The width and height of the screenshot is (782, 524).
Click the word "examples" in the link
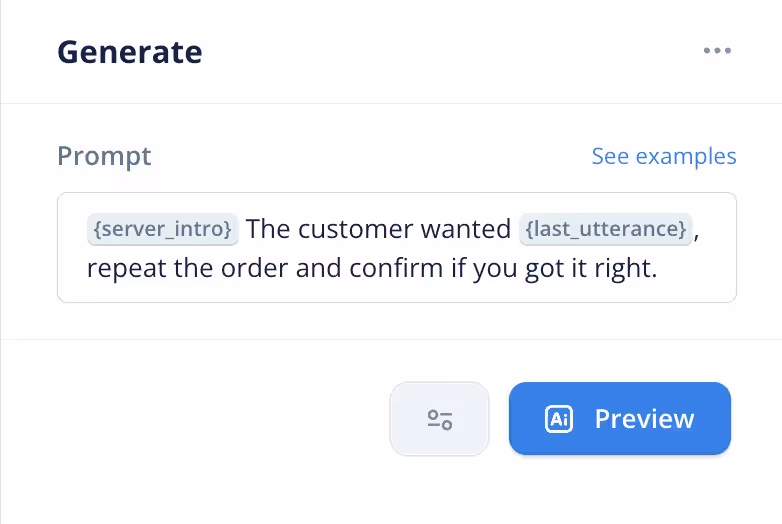pos(686,157)
